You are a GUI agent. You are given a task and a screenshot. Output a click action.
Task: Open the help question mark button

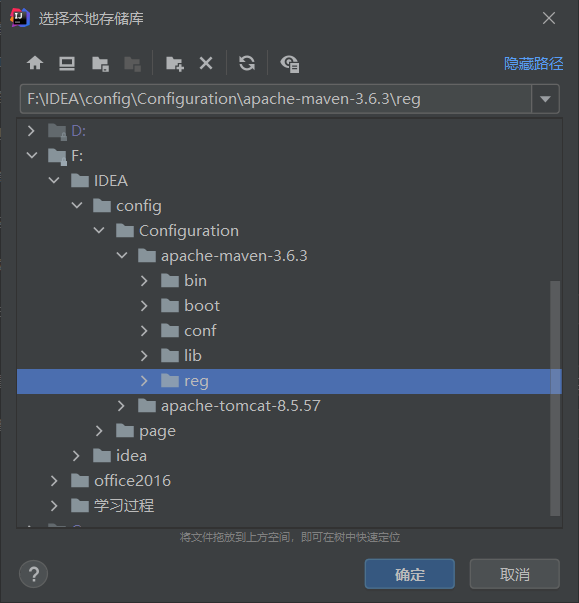(33, 574)
